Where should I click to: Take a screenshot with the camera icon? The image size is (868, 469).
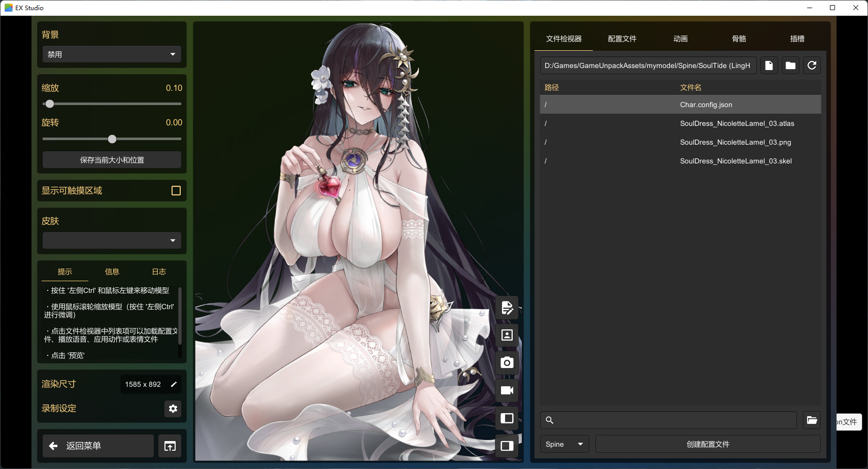(x=507, y=363)
